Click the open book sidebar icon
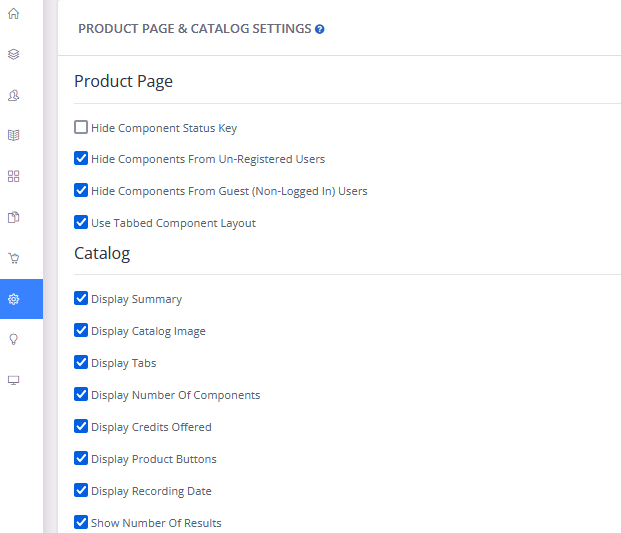Viewport: 621px width, 533px height. pos(13,135)
